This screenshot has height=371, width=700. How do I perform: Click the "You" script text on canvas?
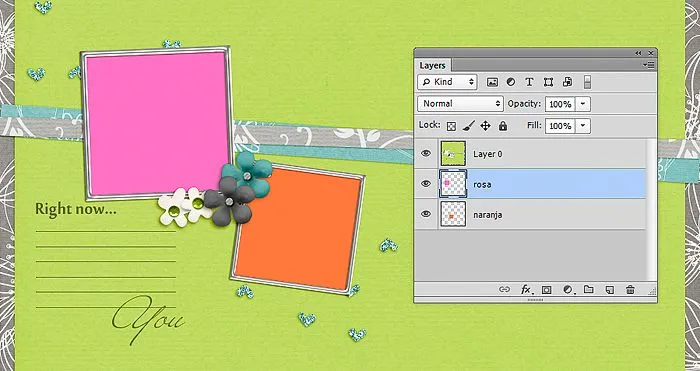tap(148, 319)
